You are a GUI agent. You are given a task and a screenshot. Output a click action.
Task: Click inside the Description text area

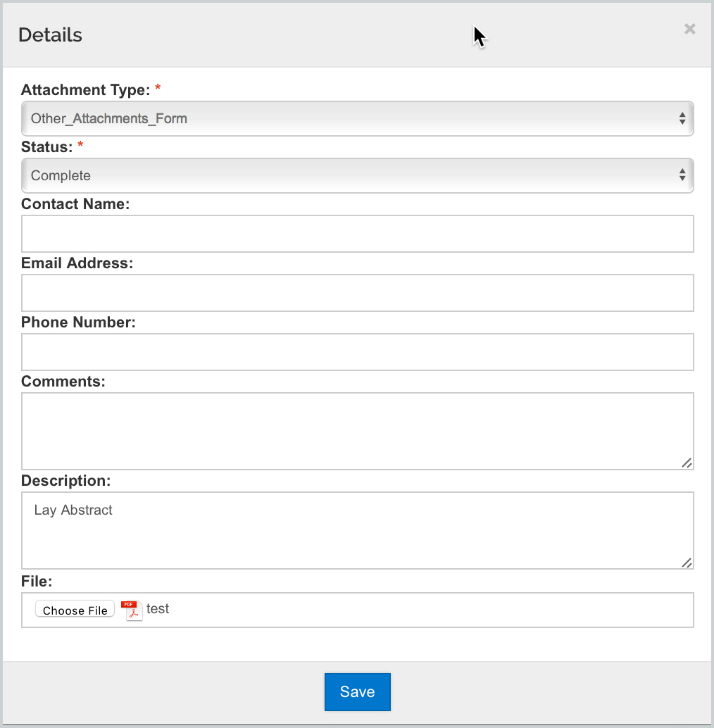click(x=358, y=531)
